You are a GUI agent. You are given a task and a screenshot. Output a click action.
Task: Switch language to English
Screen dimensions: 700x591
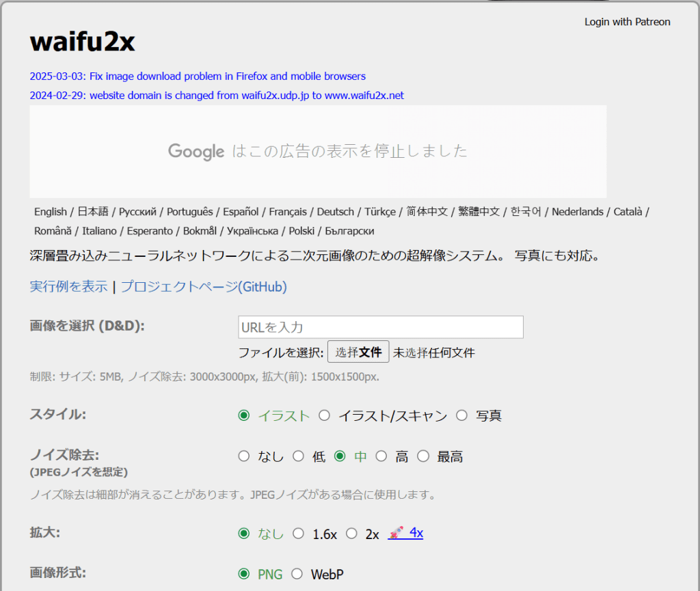pos(51,212)
